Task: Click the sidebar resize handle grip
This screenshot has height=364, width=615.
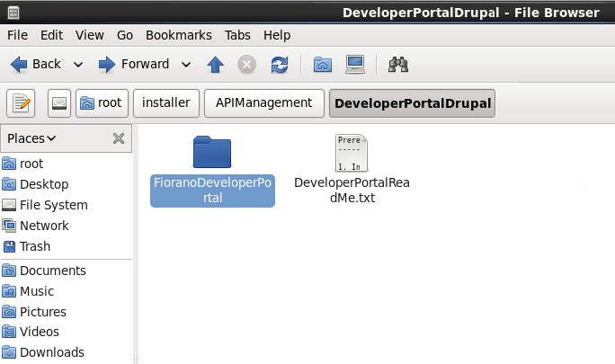Action: point(135,359)
